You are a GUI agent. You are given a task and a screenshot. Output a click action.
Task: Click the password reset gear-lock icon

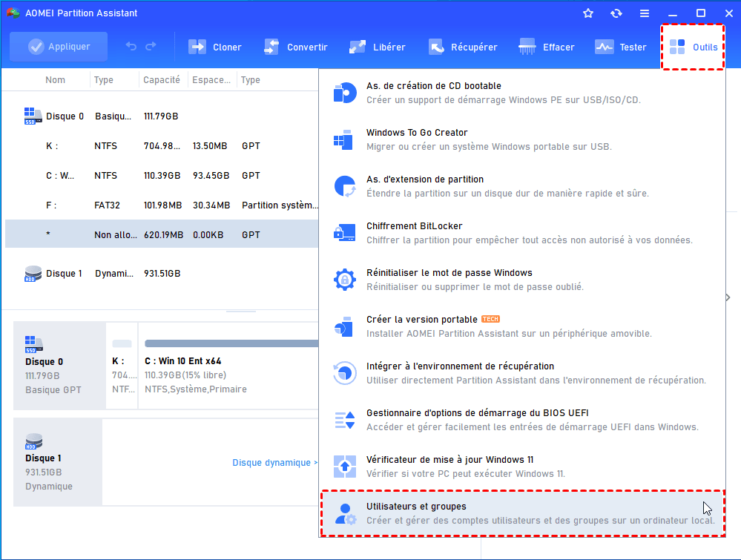click(345, 280)
